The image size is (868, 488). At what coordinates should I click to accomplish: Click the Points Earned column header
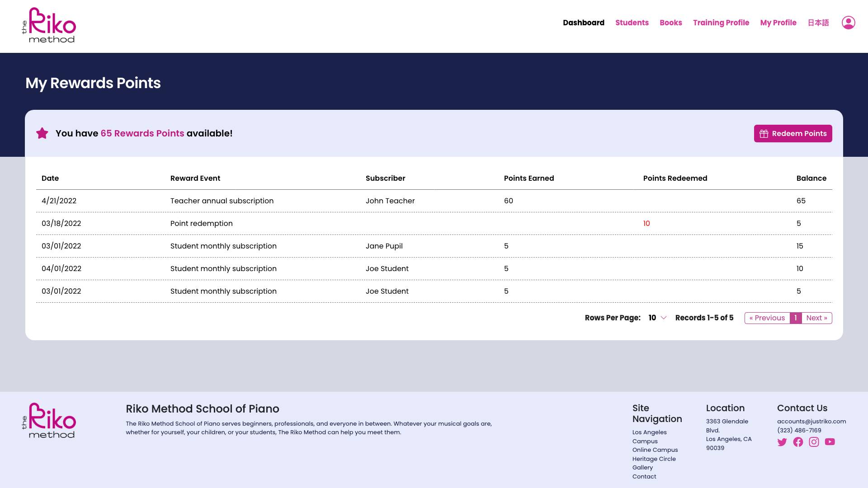(528, 178)
